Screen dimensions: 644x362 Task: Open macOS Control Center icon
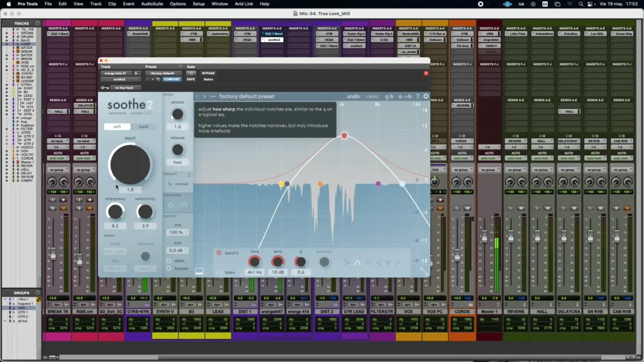(x=590, y=4)
